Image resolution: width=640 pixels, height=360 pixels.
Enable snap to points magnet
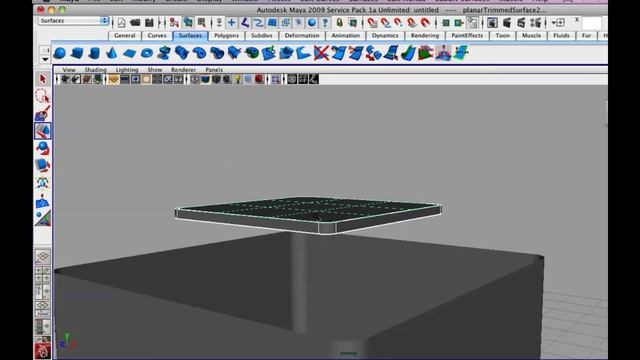(x=398, y=23)
